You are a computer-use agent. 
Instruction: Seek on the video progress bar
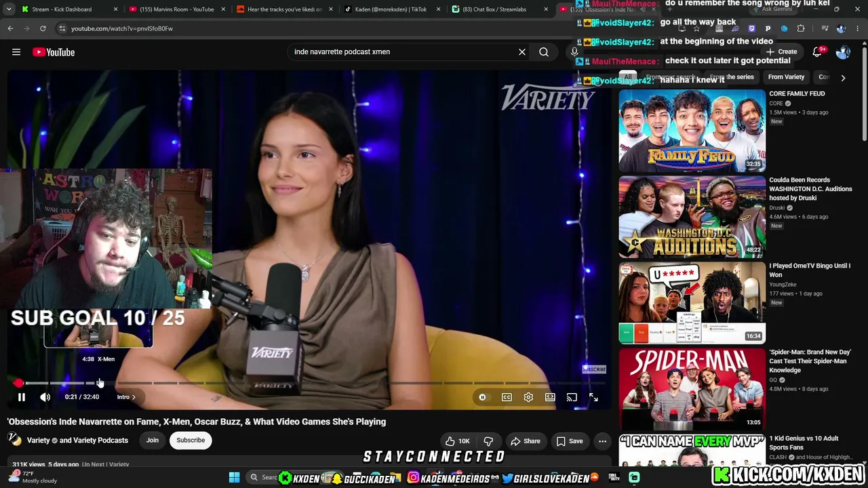[309, 383]
